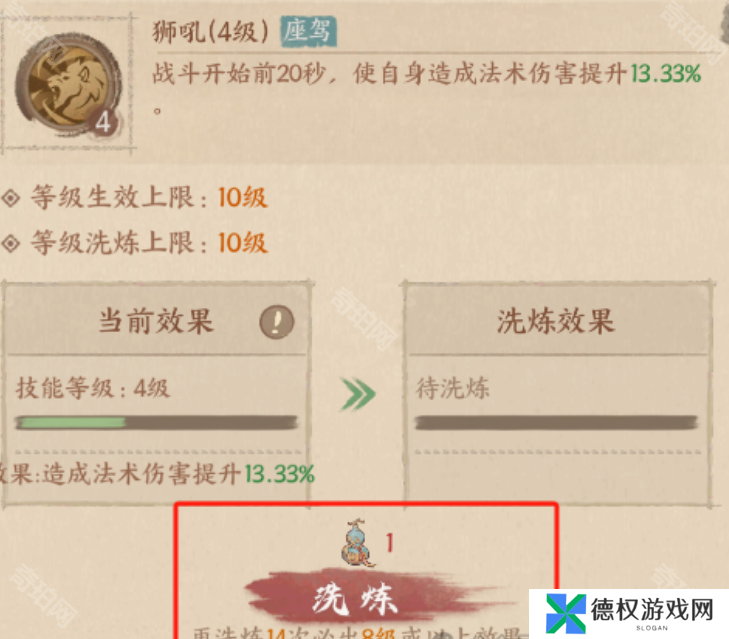Click the gourd item count number 1
729x639 pixels.
(x=390, y=543)
